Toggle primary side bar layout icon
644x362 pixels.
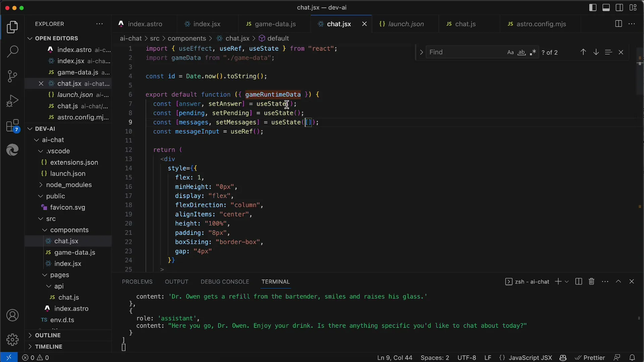pyautogui.click(x=593, y=7)
